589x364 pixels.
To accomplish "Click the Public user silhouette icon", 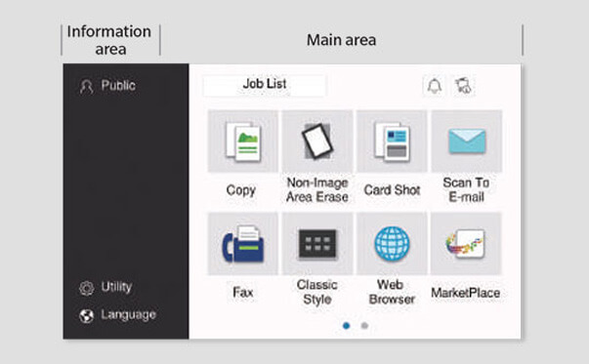I will click(86, 87).
